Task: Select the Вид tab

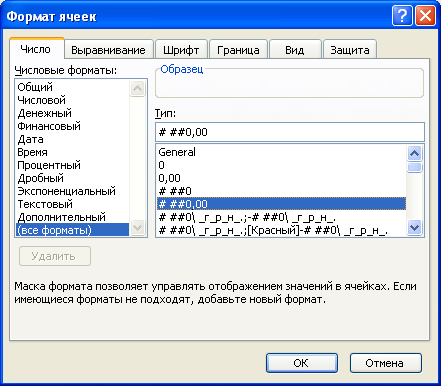Action: [x=295, y=50]
